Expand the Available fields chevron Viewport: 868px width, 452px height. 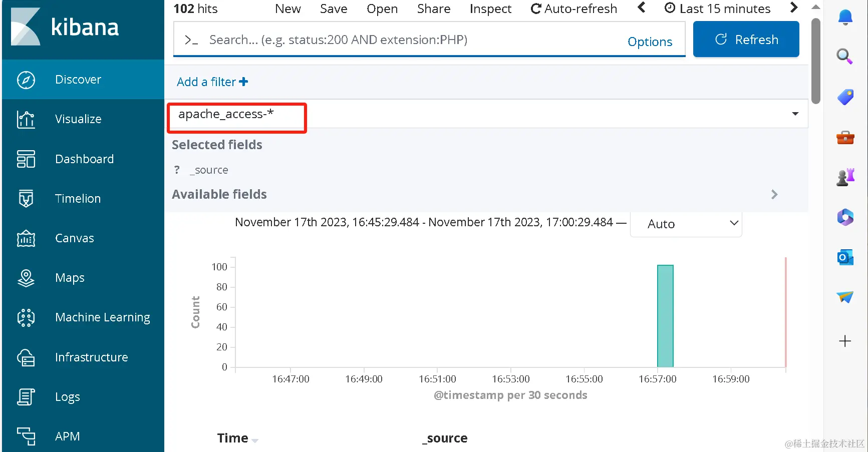pos(774,194)
